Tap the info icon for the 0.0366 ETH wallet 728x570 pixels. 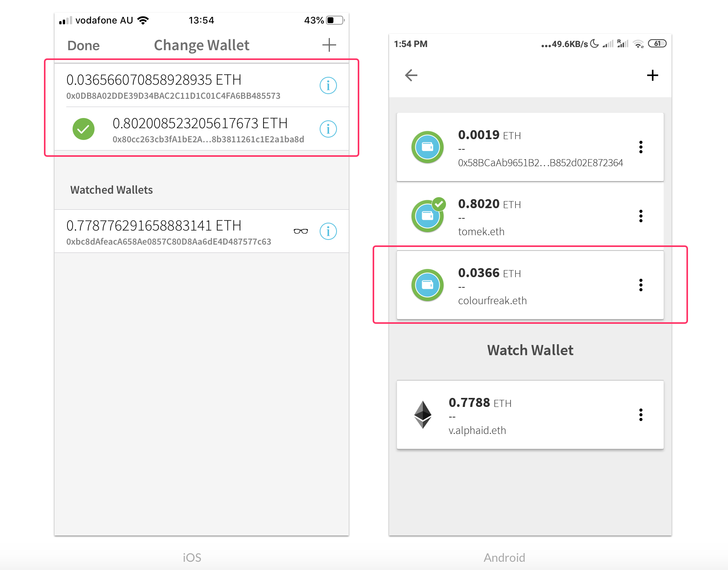(x=328, y=85)
